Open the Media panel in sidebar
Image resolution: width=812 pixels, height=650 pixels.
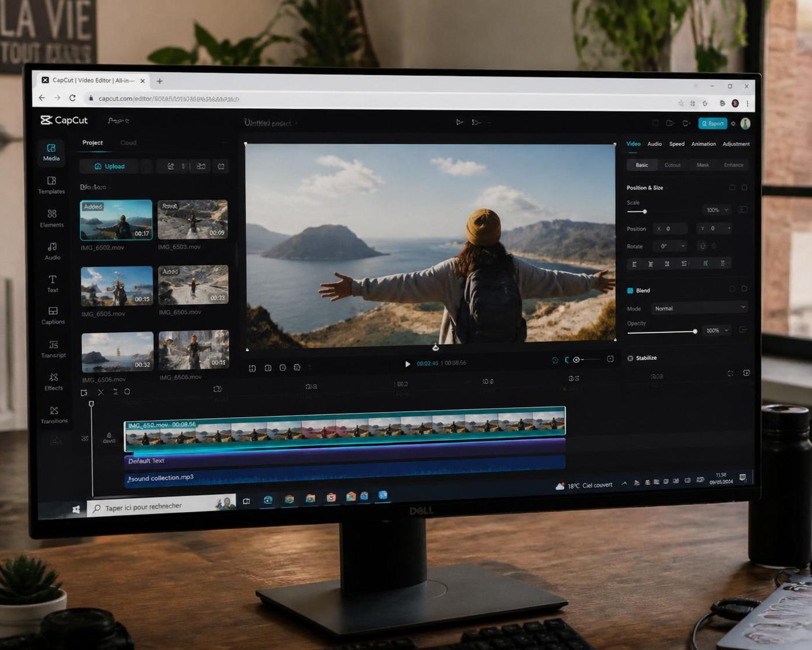point(52,152)
